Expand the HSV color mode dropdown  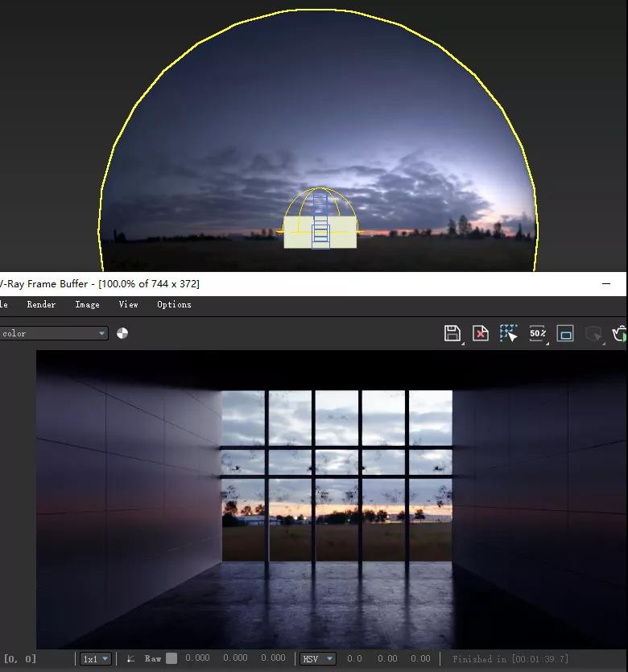(x=317, y=659)
